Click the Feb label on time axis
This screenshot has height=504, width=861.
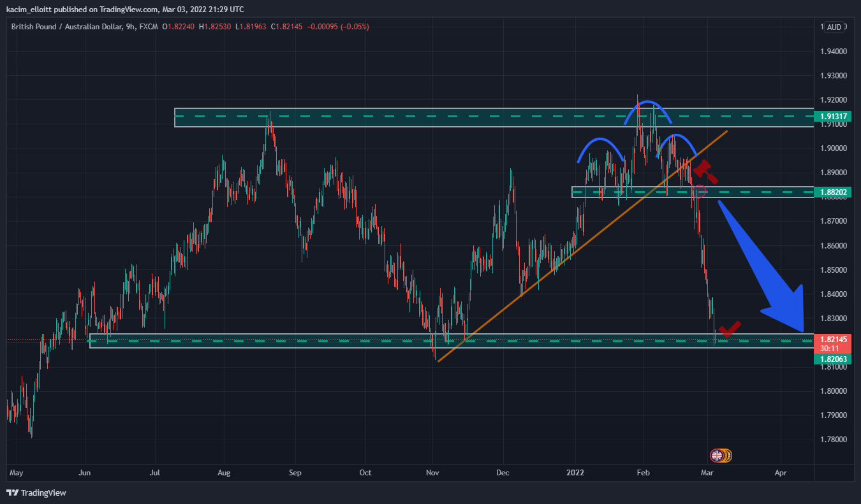[x=644, y=473]
